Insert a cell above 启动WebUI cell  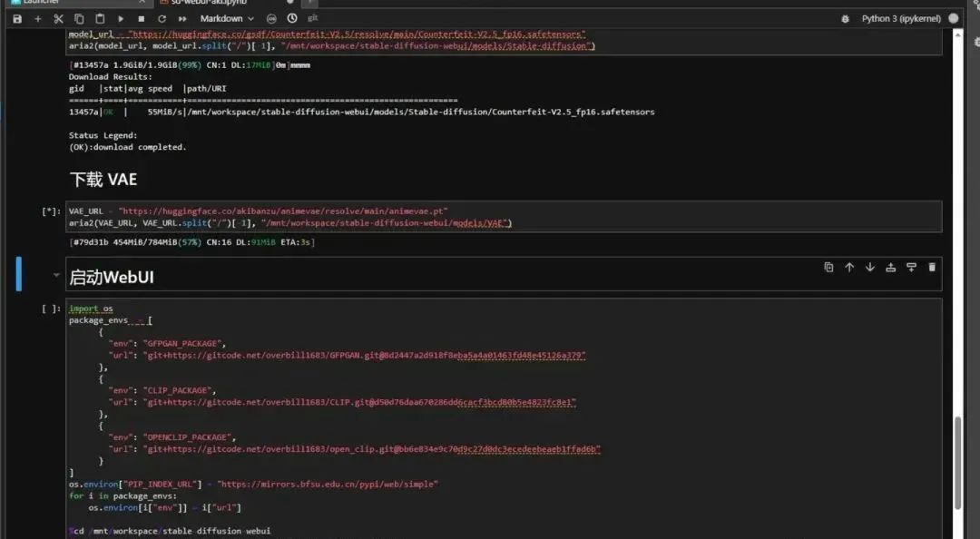tap(891, 267)
